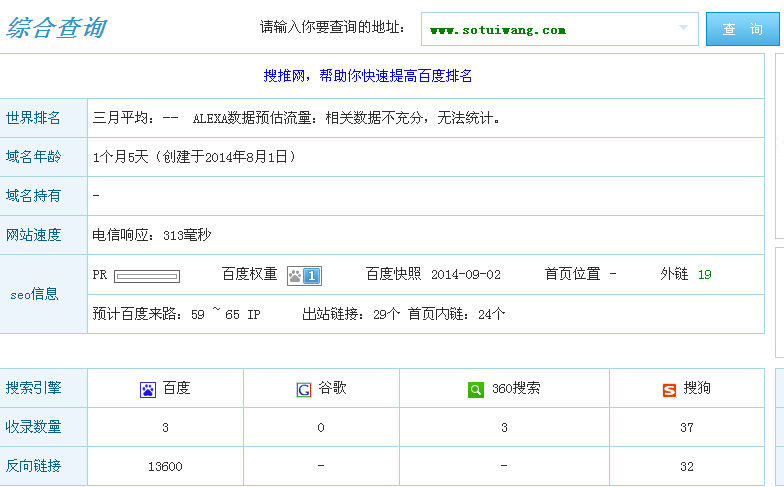Click the 360搜索 column header text
This screenshot has width=784, height=487.
tap(516, 388)
